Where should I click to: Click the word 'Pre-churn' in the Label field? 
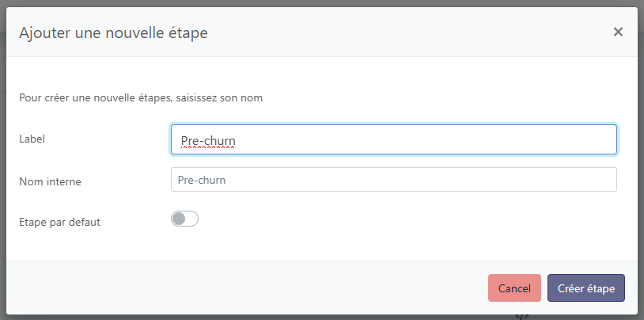(208, 141)
